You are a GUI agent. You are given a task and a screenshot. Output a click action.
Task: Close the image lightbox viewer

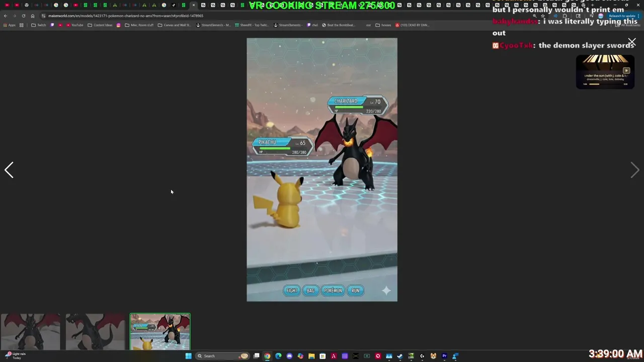click(x=632, y=42)
